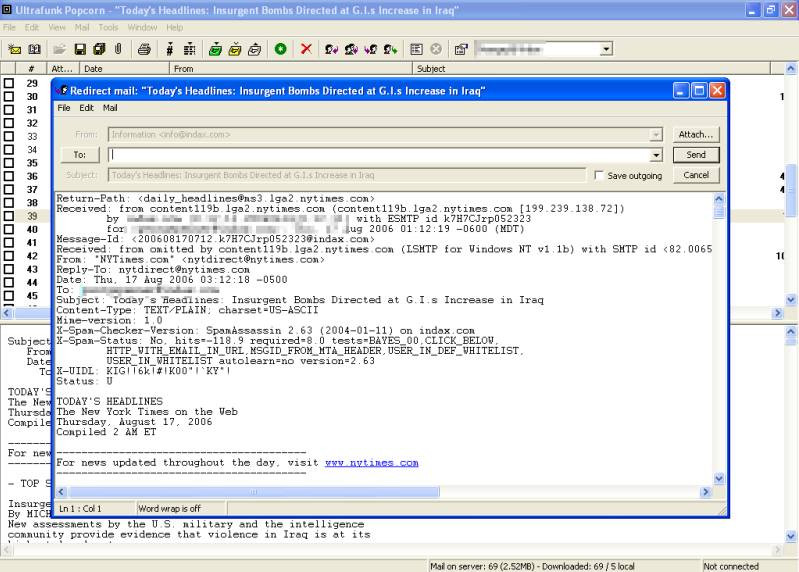This screenshot has width=799, height=572.
Task: Open the account selector dropdown in toolbar
Action: (x=606, y=49)
